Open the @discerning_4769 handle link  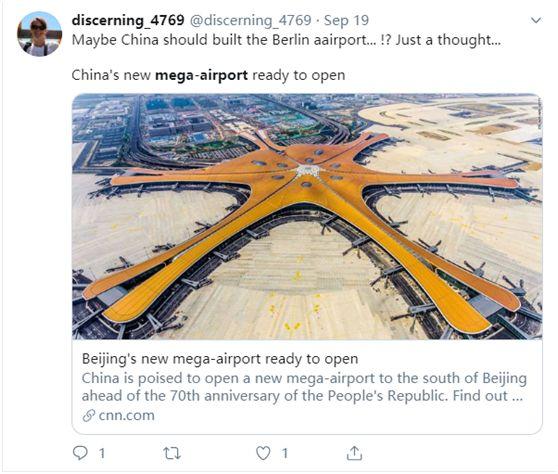tap(251, 20)
